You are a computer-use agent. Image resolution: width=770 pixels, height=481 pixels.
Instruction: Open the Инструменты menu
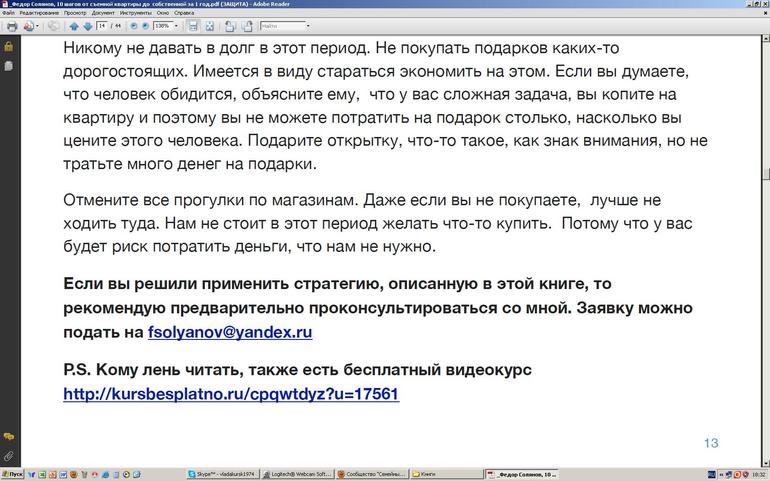point(135,13)
